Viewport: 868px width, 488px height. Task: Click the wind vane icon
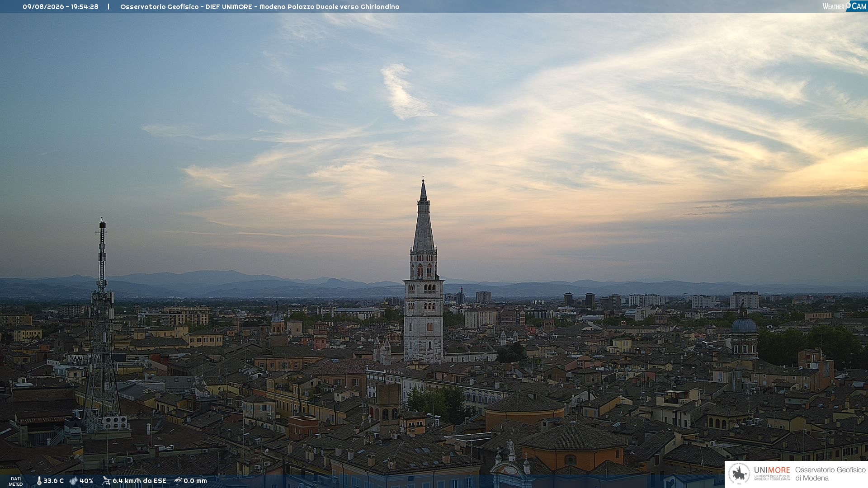[106, 481]
